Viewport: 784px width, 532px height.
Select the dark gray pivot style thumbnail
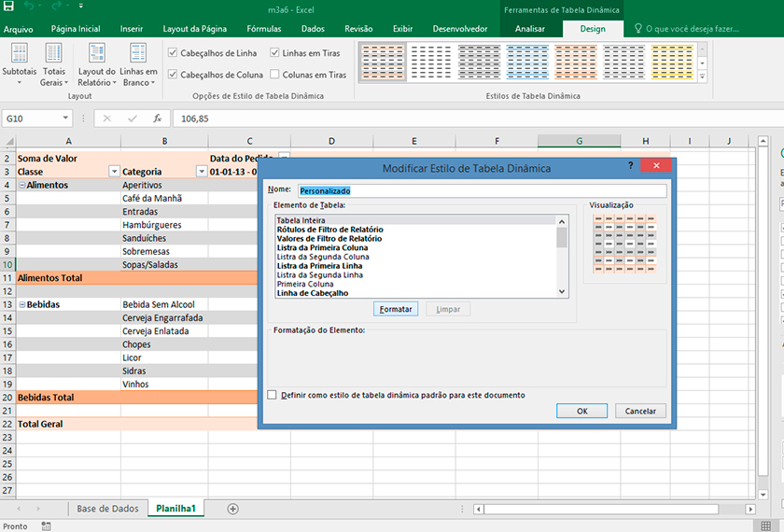click(x=479, y=62)
